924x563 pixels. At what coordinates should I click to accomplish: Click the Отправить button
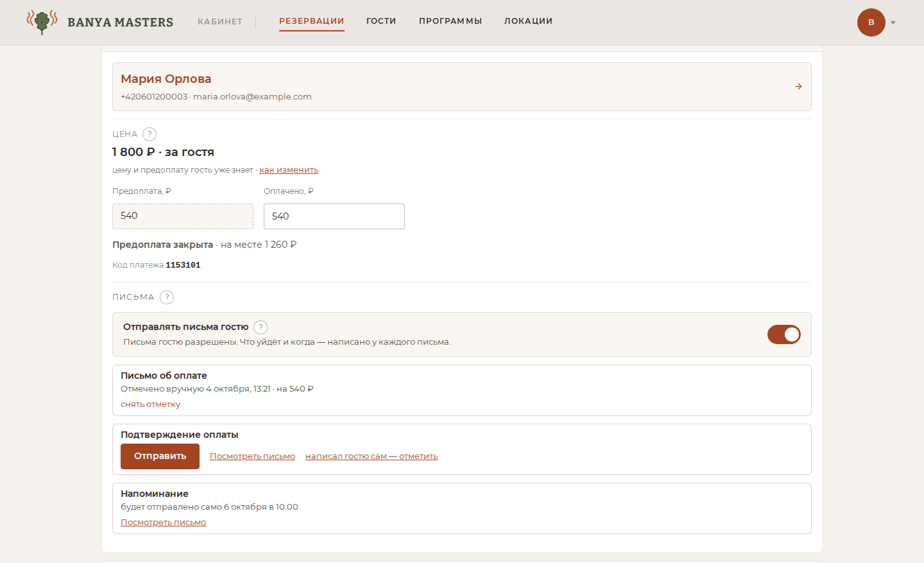[x=160, y=456]
